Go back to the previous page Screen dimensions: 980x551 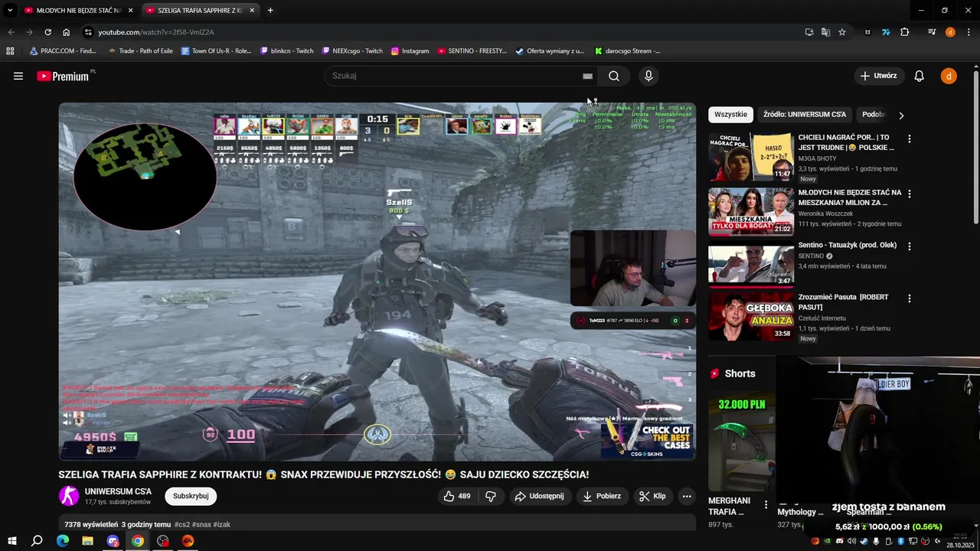pos(11,32)
